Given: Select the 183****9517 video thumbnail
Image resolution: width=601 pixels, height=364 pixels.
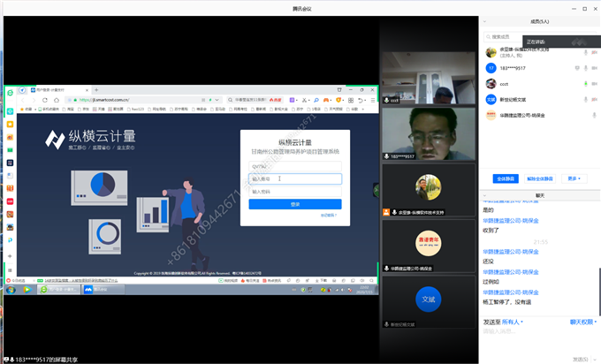Looking at the screenshot, I should tap(429, 133).
